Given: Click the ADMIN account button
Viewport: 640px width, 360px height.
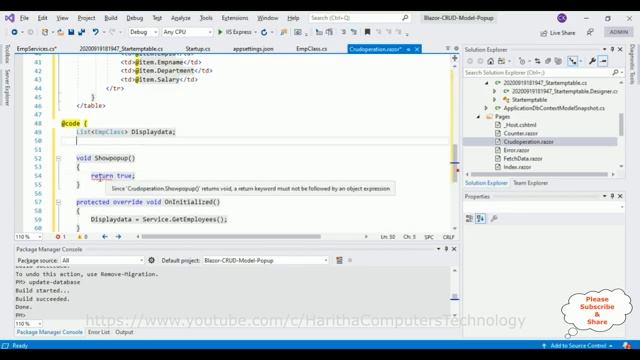Looking at the screenshot, I should (619, 32).
